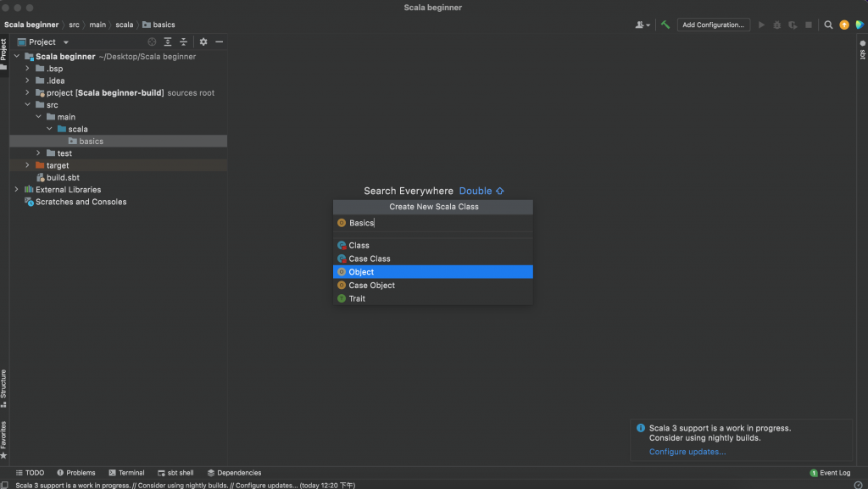Choose Class in Create New Scala Class

(x=433, y=245)
